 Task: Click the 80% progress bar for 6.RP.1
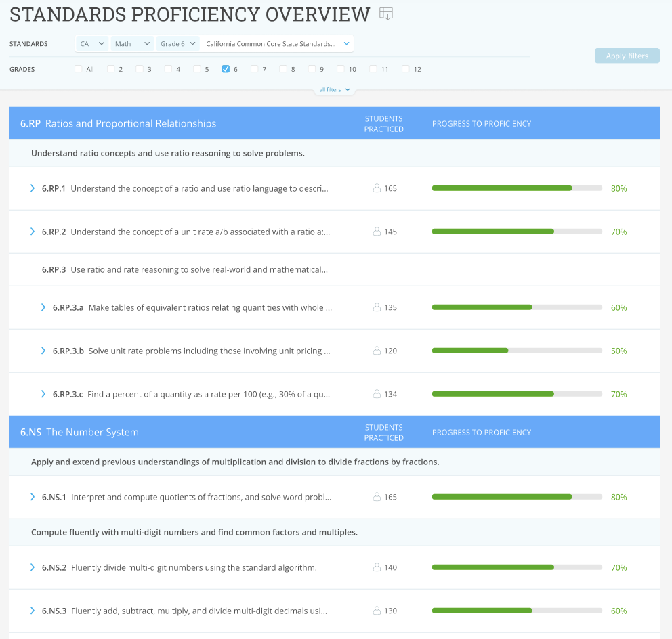coord(517,188)
